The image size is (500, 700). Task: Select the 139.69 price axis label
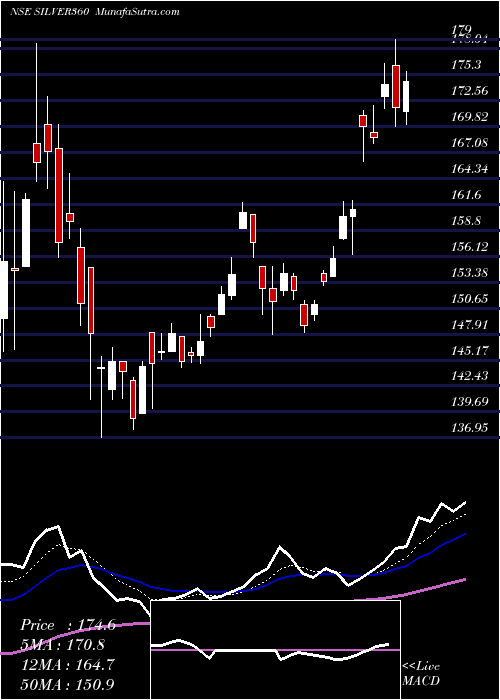click(470, 402)
